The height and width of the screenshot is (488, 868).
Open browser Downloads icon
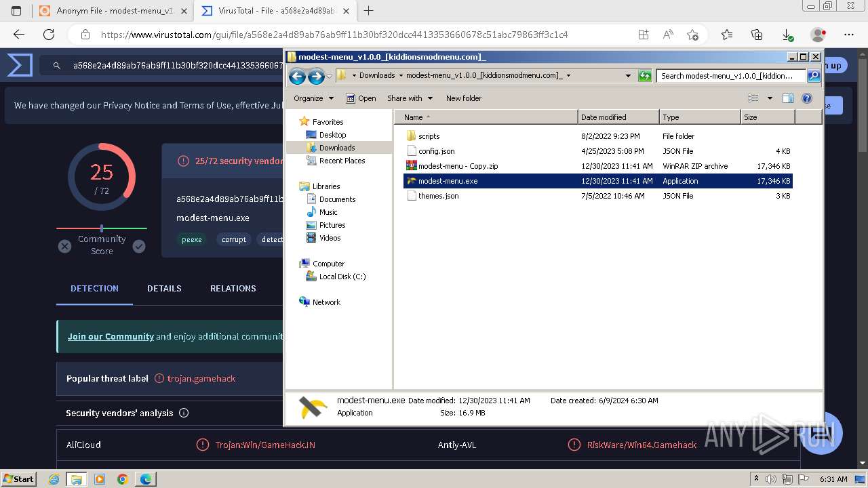coord(787,35)
